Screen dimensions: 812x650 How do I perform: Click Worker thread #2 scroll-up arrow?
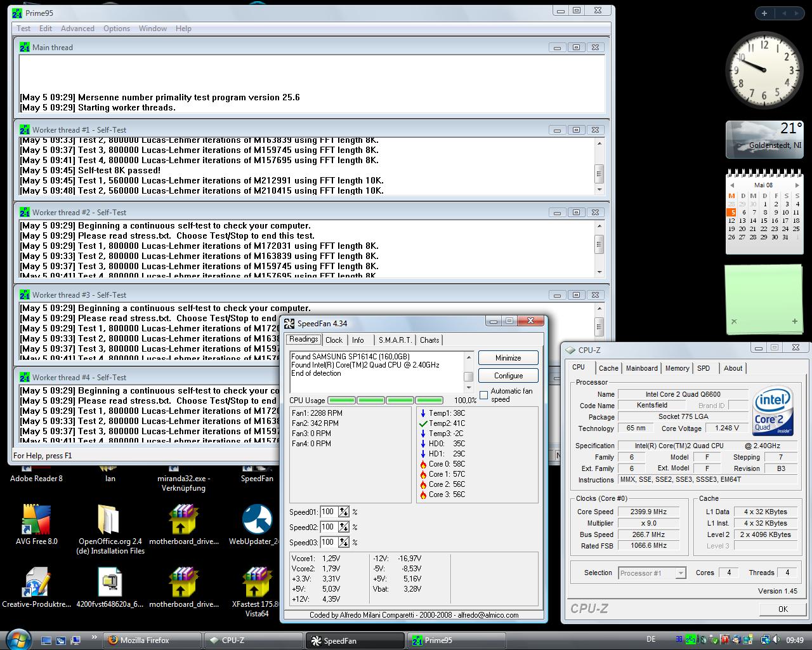click(x=599, y=226)
